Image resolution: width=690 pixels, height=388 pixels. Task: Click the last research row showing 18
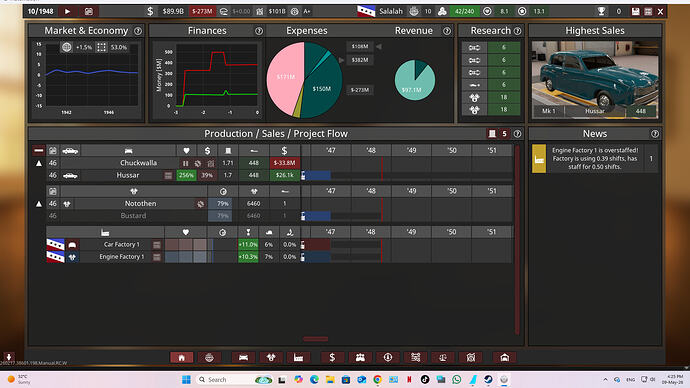coord(491,110)
